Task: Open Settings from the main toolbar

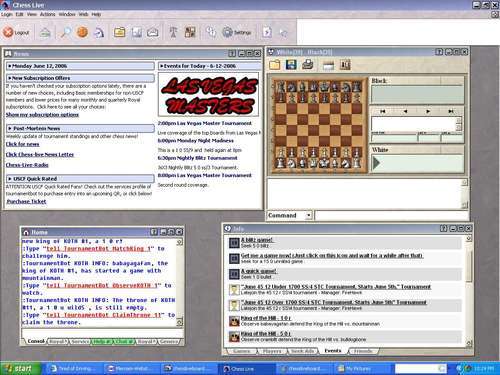Action: click(237, 32)
